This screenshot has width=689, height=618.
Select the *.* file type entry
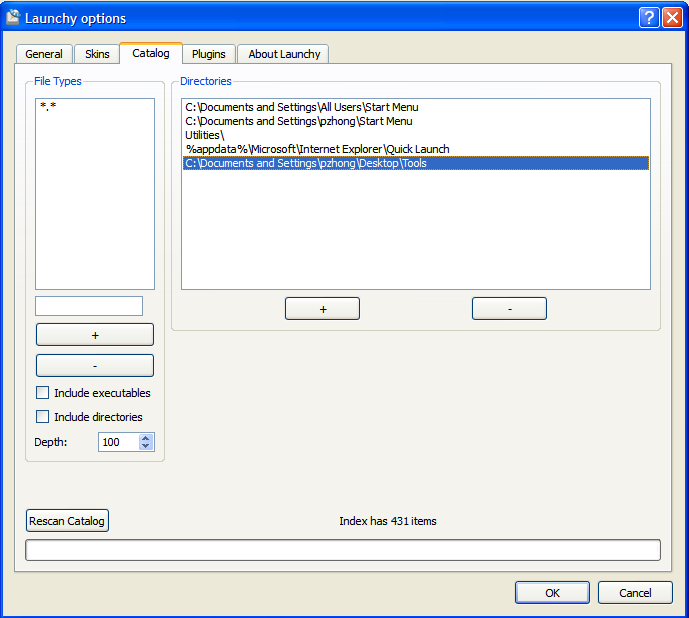click(x=94, y=105)
